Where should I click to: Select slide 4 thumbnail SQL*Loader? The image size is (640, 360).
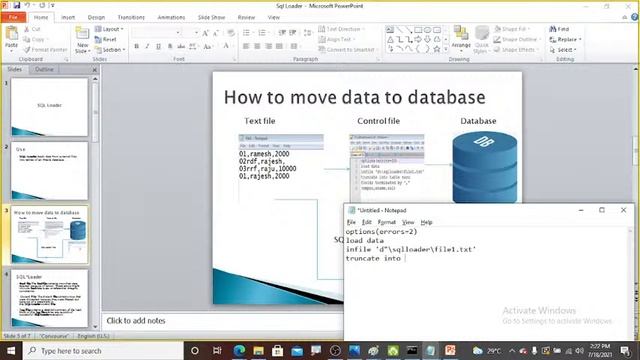pyautogui.click(x=49, y=298)
